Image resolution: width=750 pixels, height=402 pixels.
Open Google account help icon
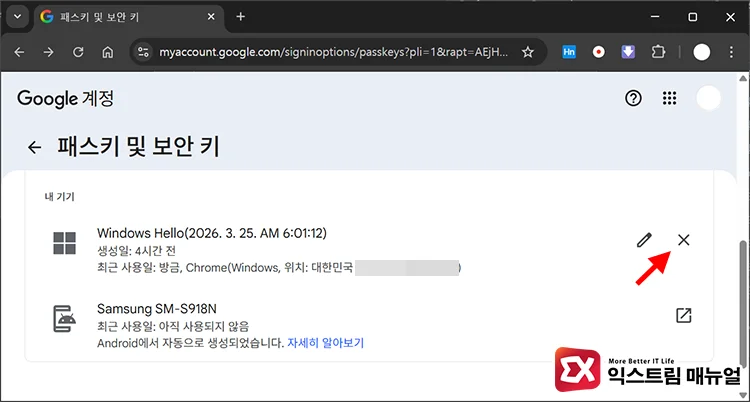[633, 99]
